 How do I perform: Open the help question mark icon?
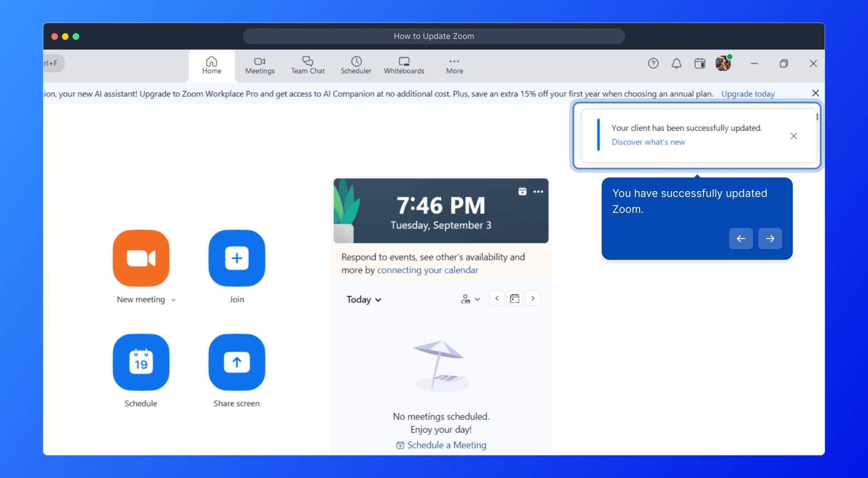tap(653, 63)
